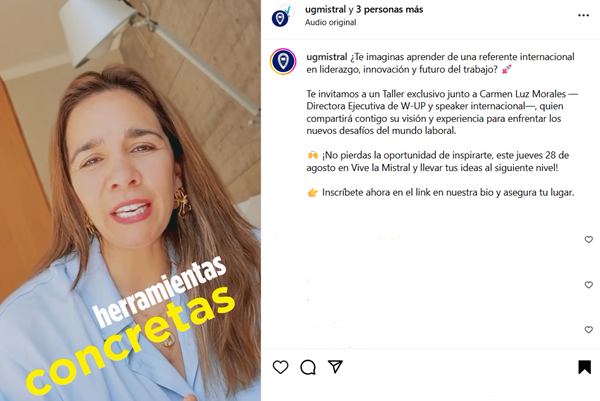The height and width of the screenshot is (401, 600).
Task: Click the pointing hand emoji before 'Inscríbete ahora'
Action: 313,192
